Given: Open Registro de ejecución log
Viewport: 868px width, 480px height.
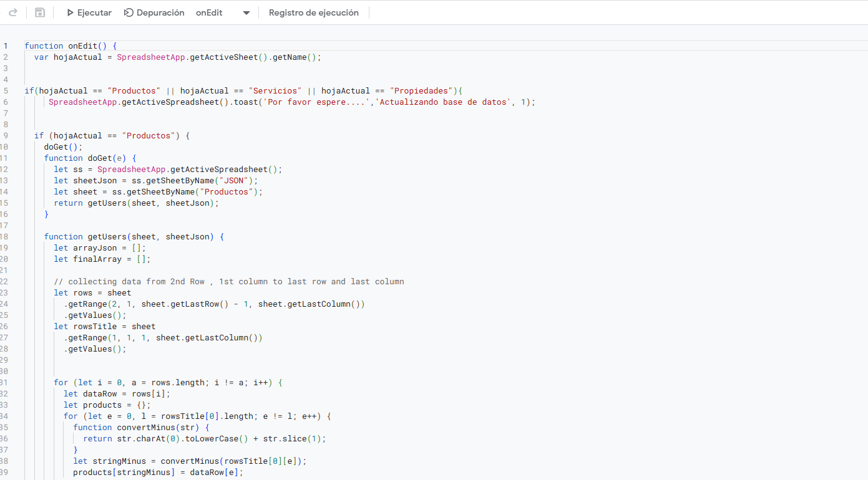Looking at the screenshot, I should point(314,12).
